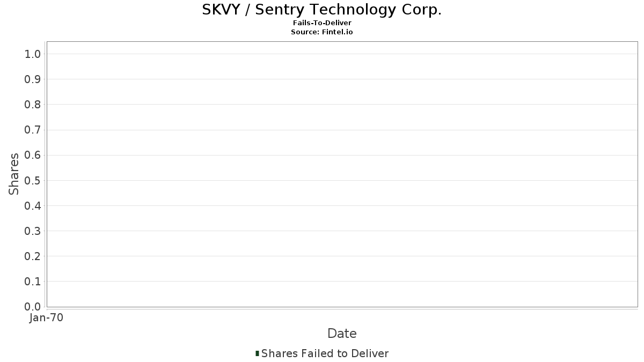Click the 0.2 value on the y-axis
The width and height of the screenshot is (644, 362).
[33, 256]
